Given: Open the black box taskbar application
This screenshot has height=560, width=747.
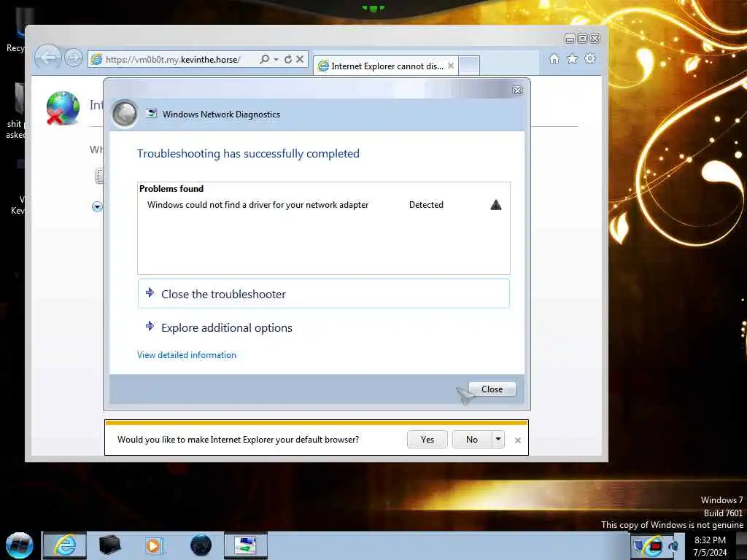Looking at the screenshot, I should point(109,545).
